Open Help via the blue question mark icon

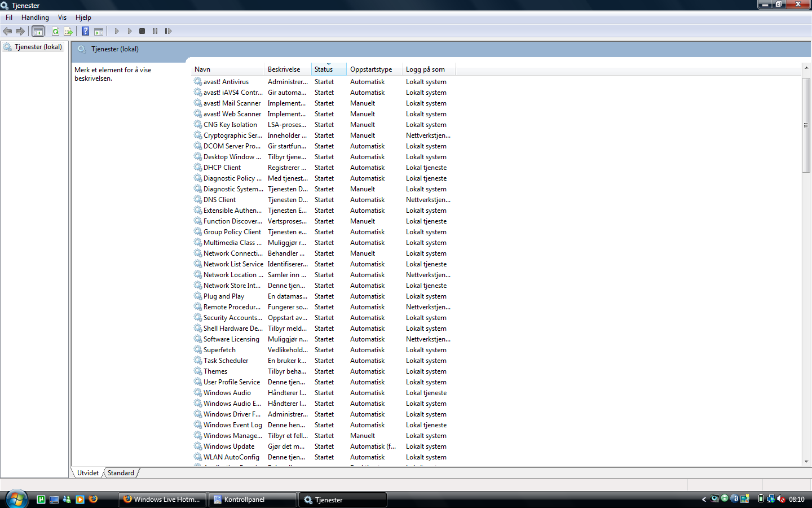[x=85, y=31]
